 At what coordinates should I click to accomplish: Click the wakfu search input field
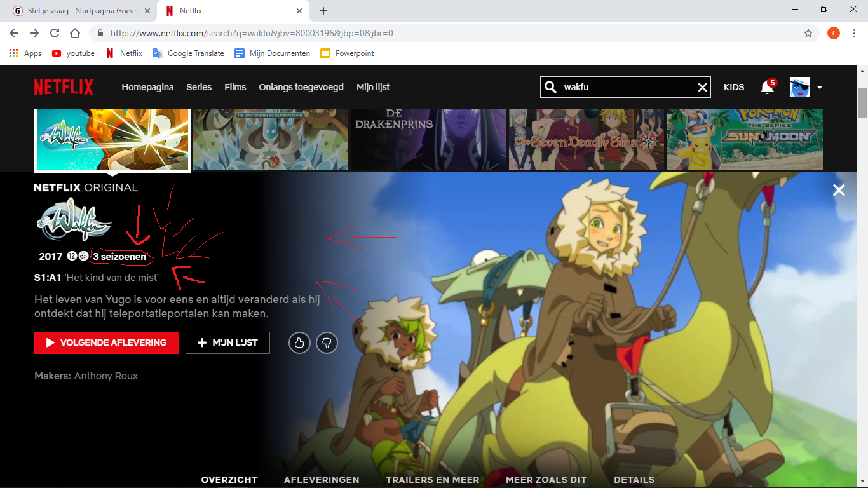coord(623,88)
